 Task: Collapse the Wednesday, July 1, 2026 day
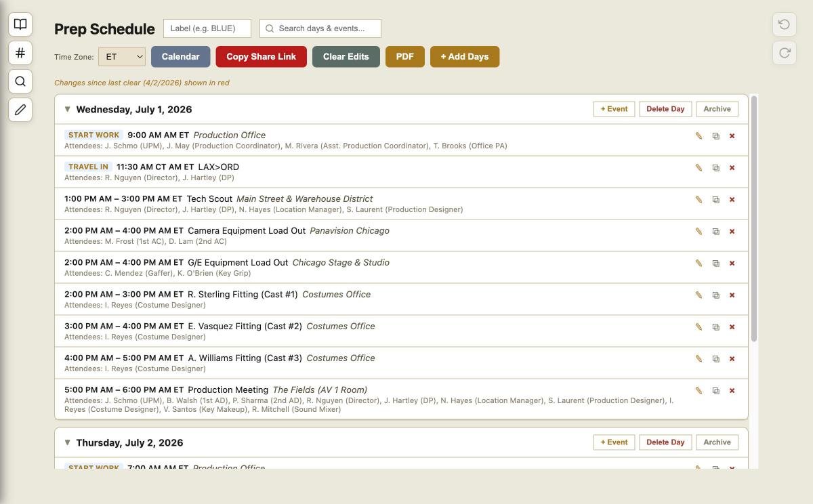click(67, 109)
